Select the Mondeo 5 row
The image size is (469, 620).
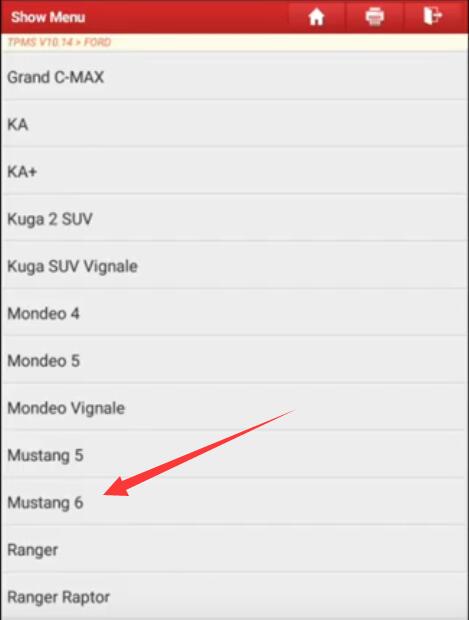(234, 360)
